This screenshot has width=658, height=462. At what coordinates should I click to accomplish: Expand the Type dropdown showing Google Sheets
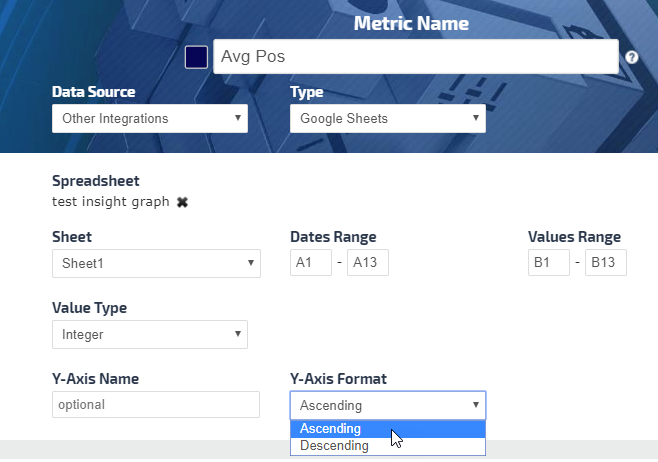pyautogui.click(x=388, y=119)
